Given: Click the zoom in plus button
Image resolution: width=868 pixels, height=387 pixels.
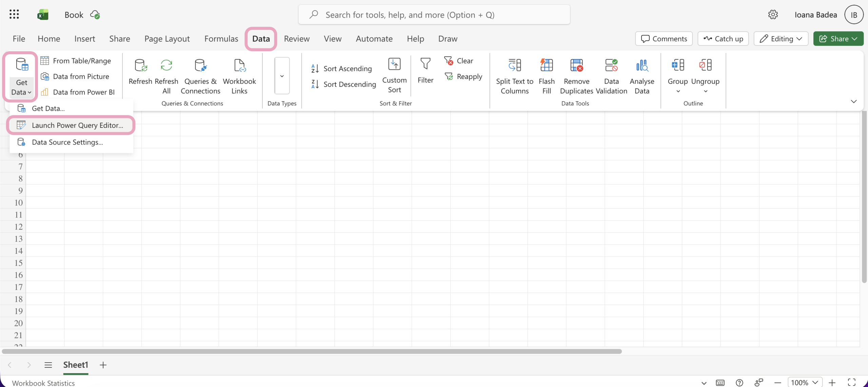Looking at the screenshot, I should tap(832, 383).
